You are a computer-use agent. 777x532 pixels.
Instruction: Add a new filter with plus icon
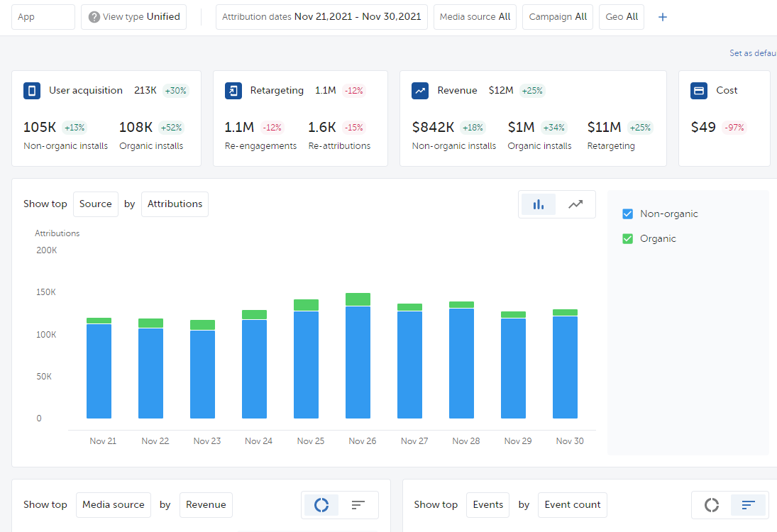(x=663, y=17)
